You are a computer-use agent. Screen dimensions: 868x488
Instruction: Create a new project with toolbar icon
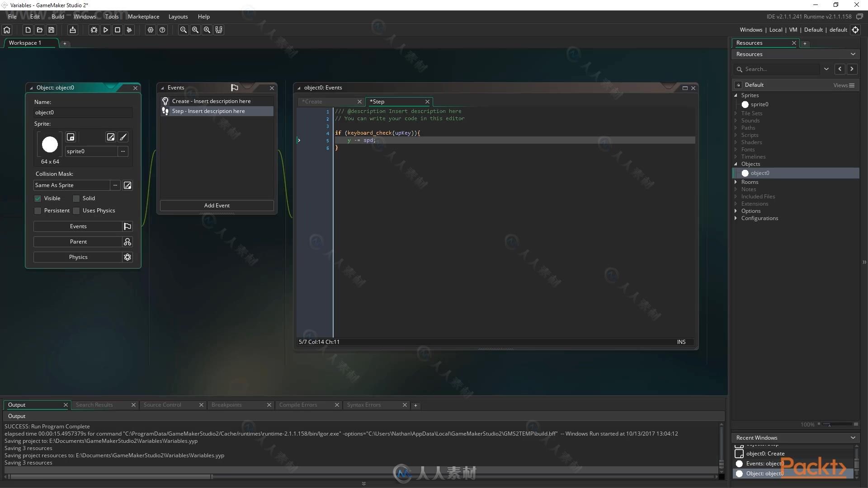(28, 30)
